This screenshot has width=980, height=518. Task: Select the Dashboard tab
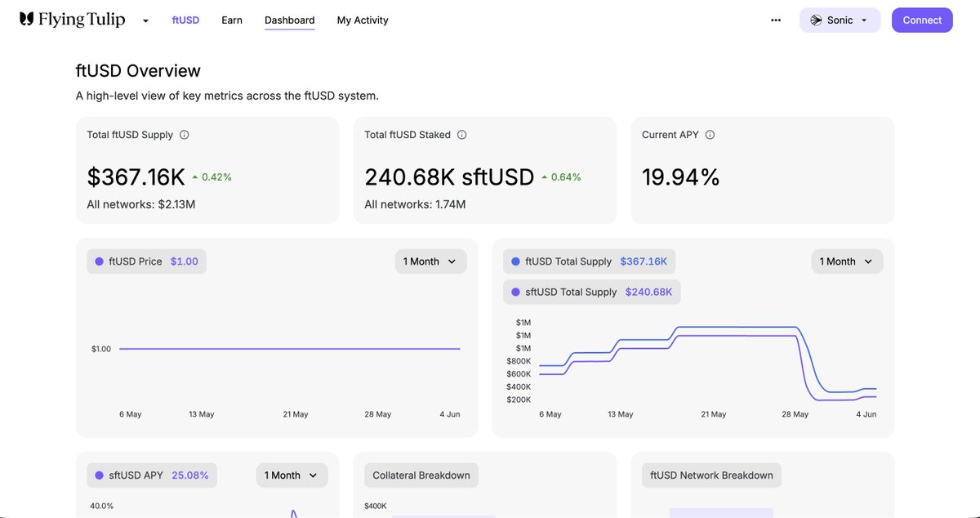[x=289, y=20]
